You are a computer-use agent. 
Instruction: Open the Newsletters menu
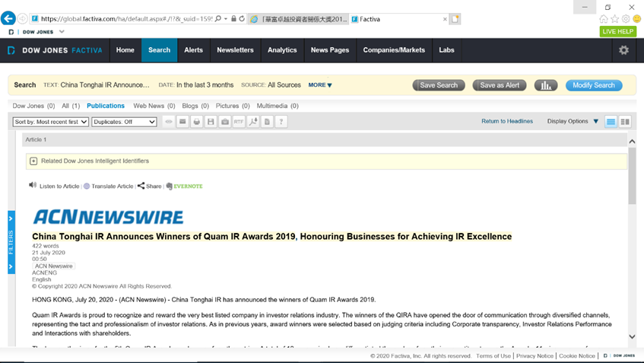click(x=235, y=50)
